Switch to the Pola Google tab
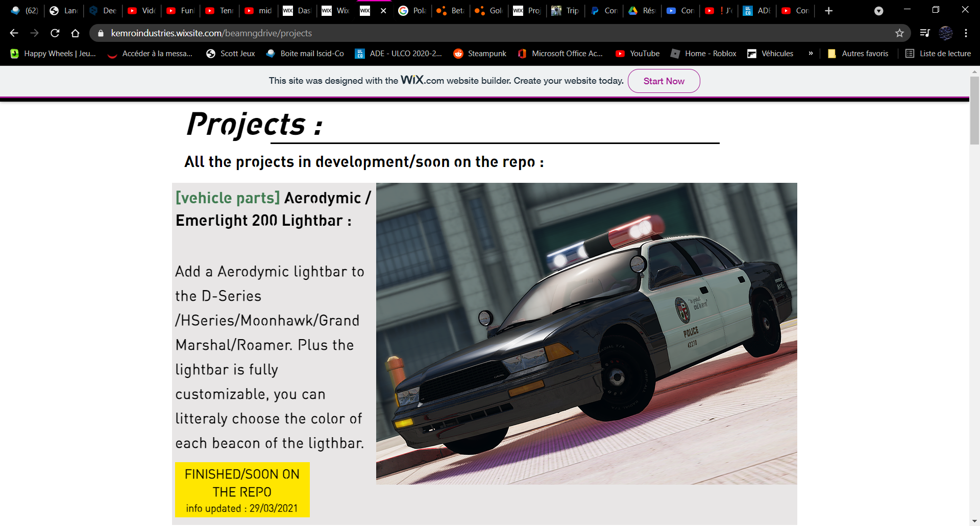The image size is (980, 526). [x=413, y=11]
